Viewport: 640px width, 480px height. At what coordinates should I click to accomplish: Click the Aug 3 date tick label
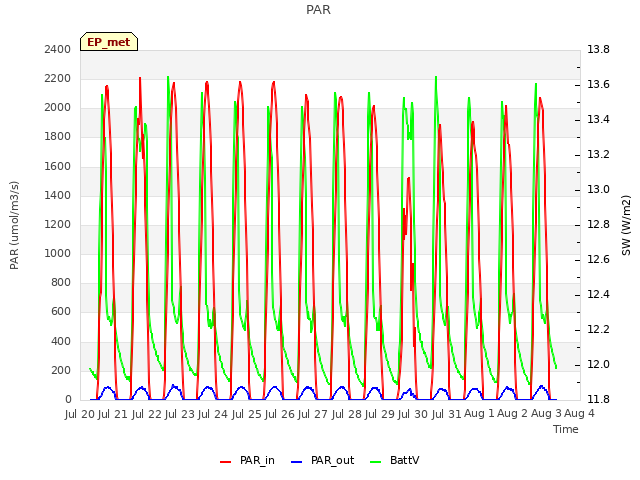[x=546, y=414]
